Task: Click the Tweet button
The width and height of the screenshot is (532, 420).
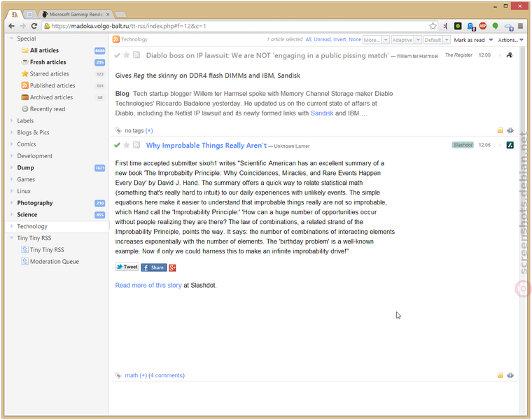Action: [127, 267]
